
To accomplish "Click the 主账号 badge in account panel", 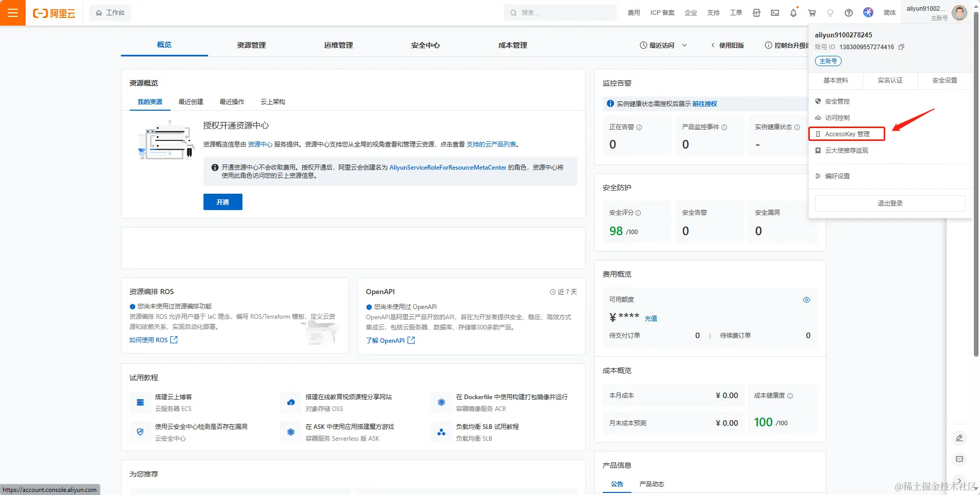I will point(828,61).
